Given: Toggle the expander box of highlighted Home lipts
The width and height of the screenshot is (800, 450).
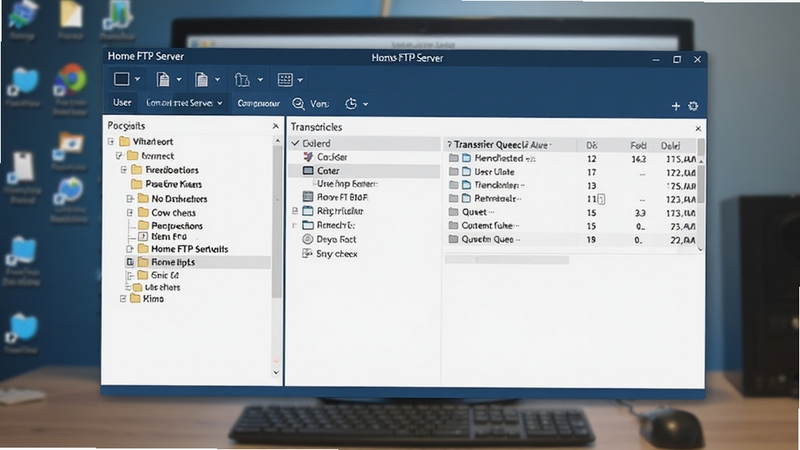Looking at the screenshot, I should pos(130,262).
